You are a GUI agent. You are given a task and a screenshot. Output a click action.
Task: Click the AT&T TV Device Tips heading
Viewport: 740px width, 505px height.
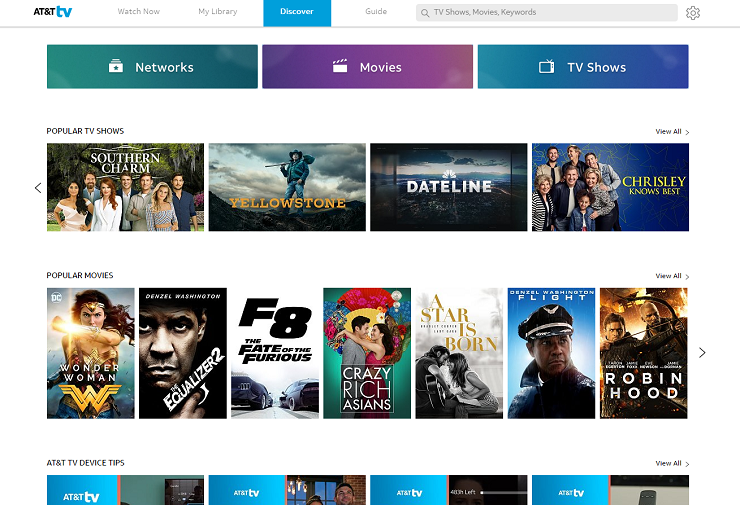[85, 463]
